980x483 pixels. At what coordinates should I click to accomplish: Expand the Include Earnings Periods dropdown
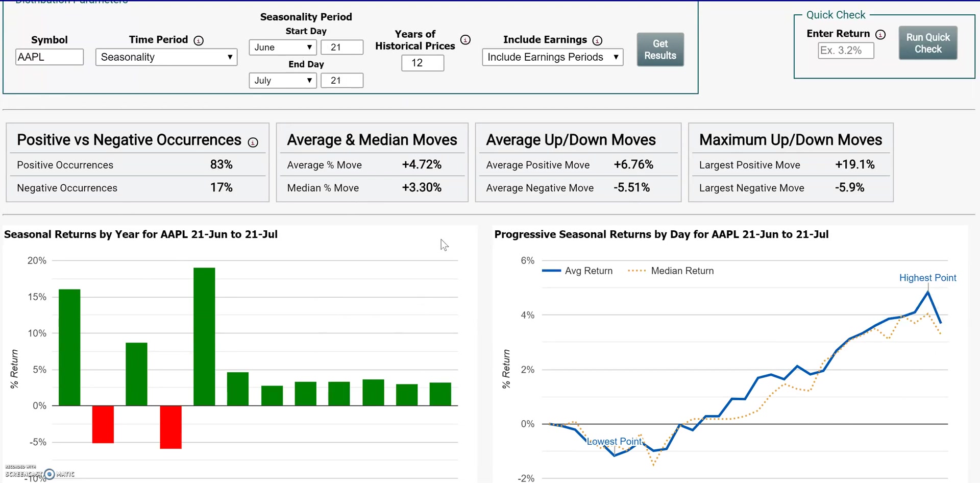click(x=552, y=57)
